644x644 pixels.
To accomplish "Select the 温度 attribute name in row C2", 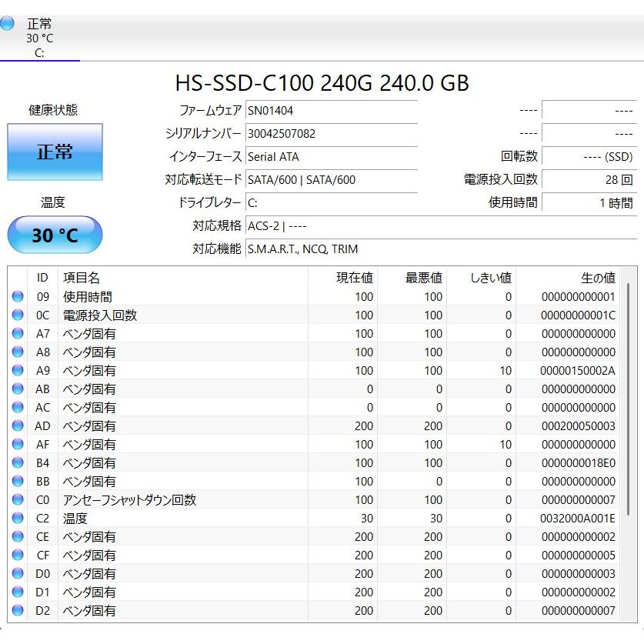I will (75, 519).
